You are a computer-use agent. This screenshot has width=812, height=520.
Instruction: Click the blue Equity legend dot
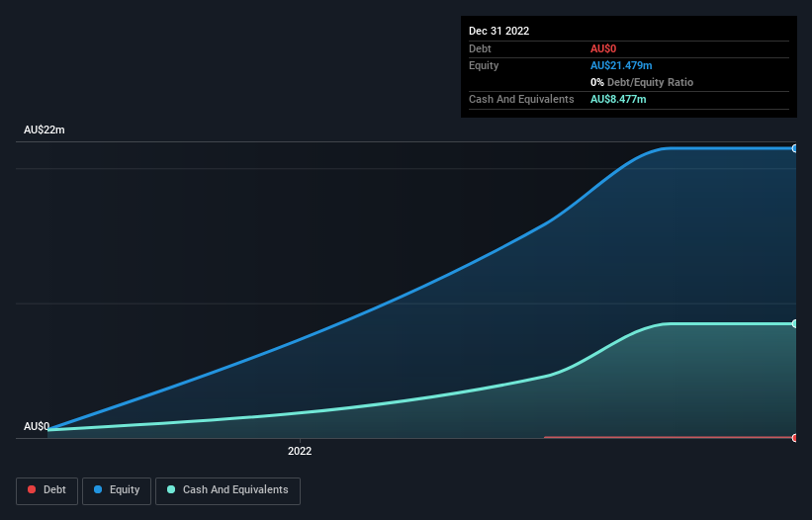(98, 489)
